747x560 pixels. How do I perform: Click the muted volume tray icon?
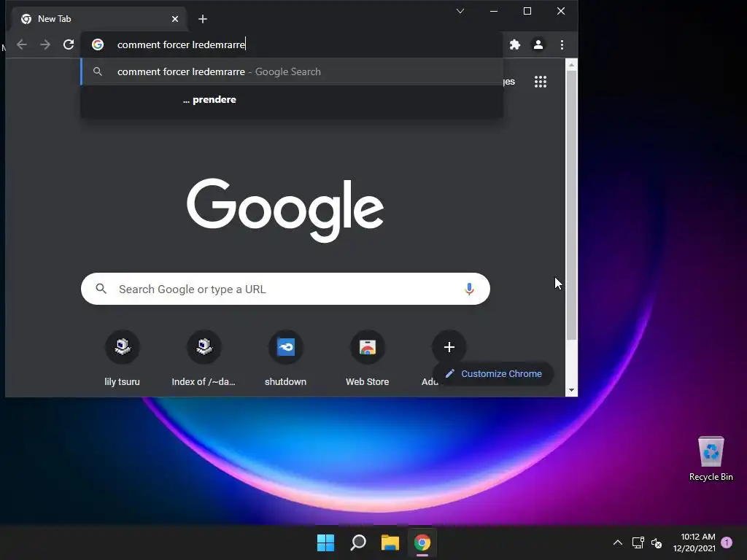point(657,542)
